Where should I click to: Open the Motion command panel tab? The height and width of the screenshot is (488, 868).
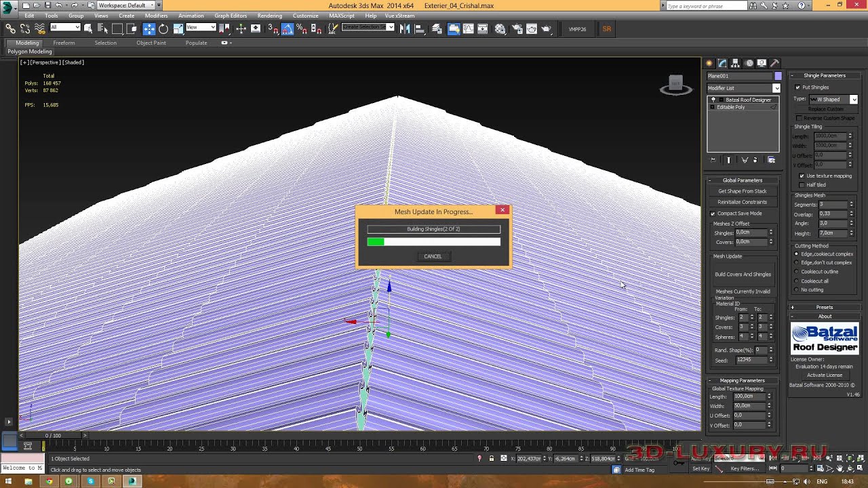click(749, 63)
